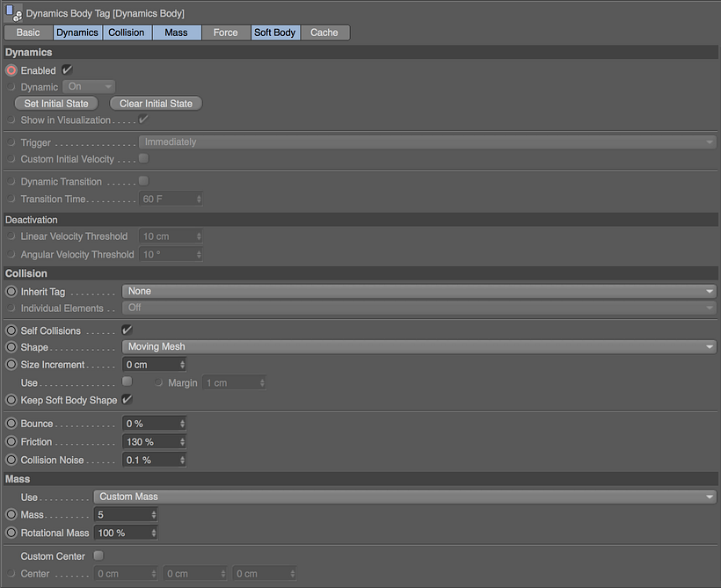The image size is (721, 588).
Task: Switch to the Cache tab
Action: [x=324, y=33]
